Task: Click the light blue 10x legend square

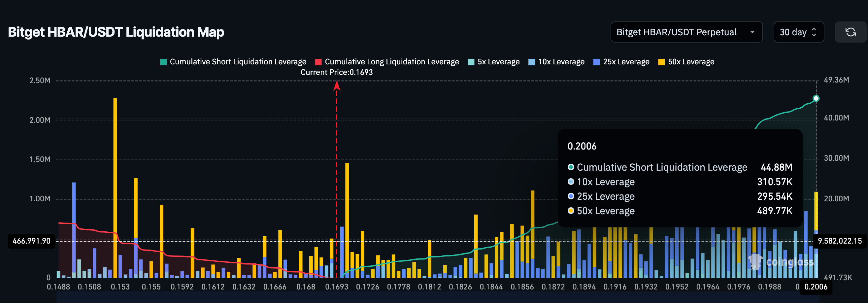Action: point(532,62)
